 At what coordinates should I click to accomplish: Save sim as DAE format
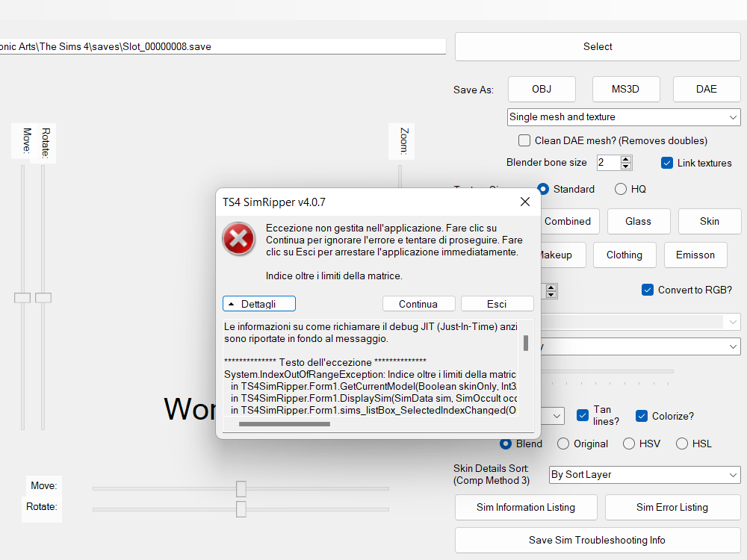(706, 89)
